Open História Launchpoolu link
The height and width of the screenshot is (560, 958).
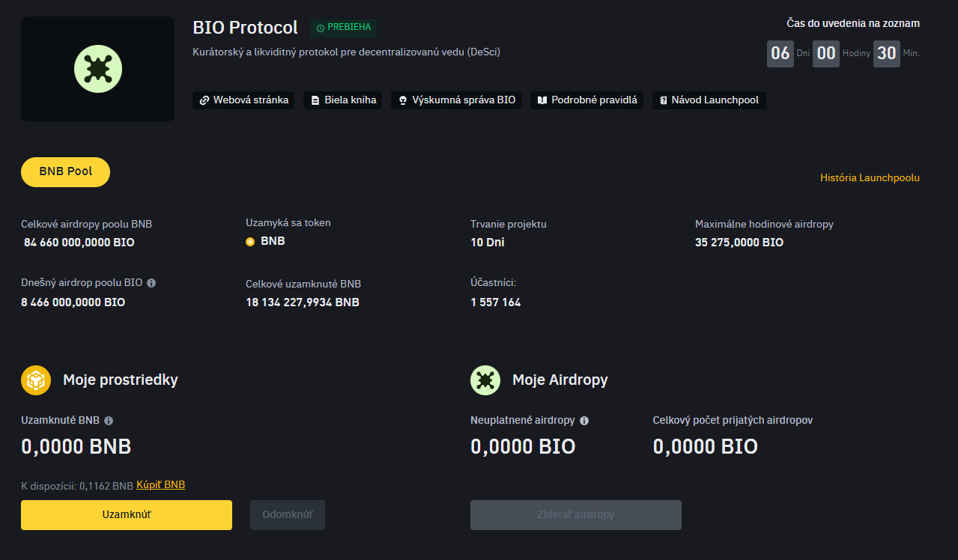(x=870, y=178)
